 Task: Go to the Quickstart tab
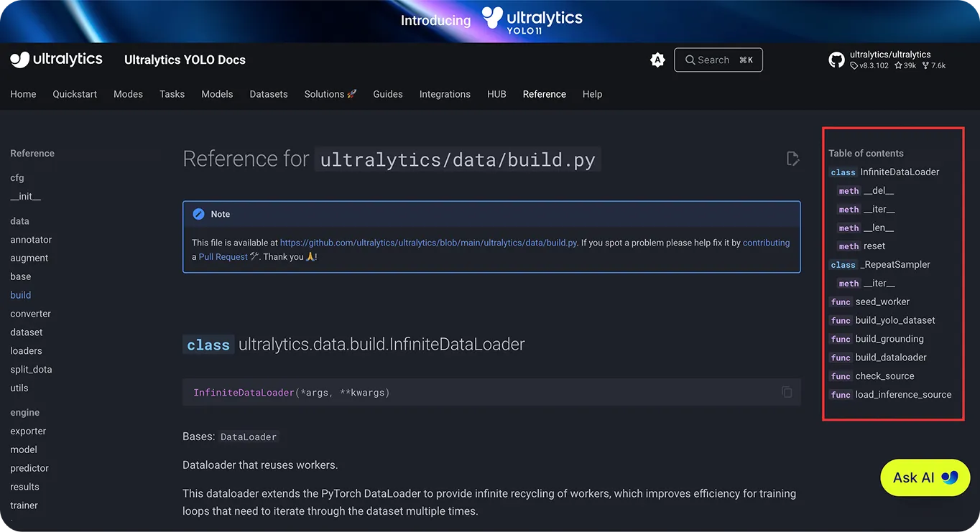click(x=75, y=94)
